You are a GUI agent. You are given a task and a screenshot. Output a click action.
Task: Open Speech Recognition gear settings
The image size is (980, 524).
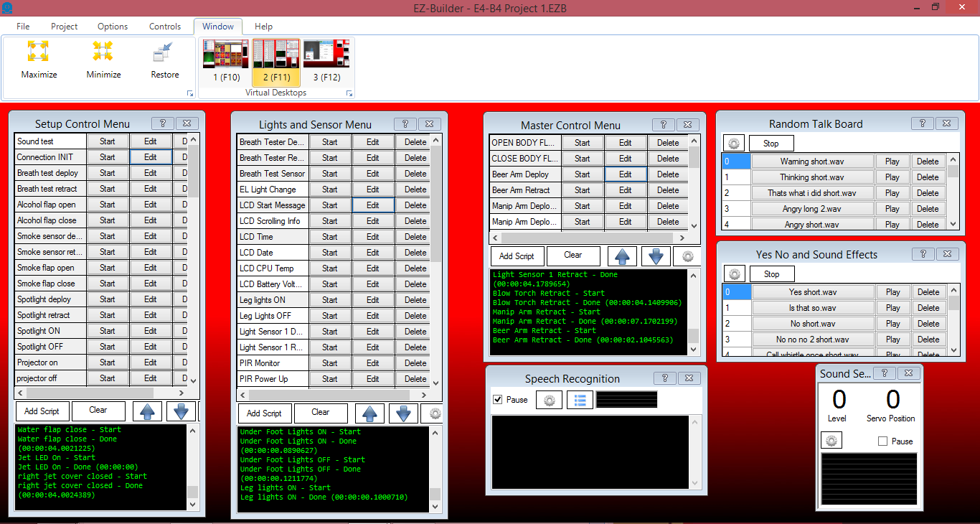550,400
